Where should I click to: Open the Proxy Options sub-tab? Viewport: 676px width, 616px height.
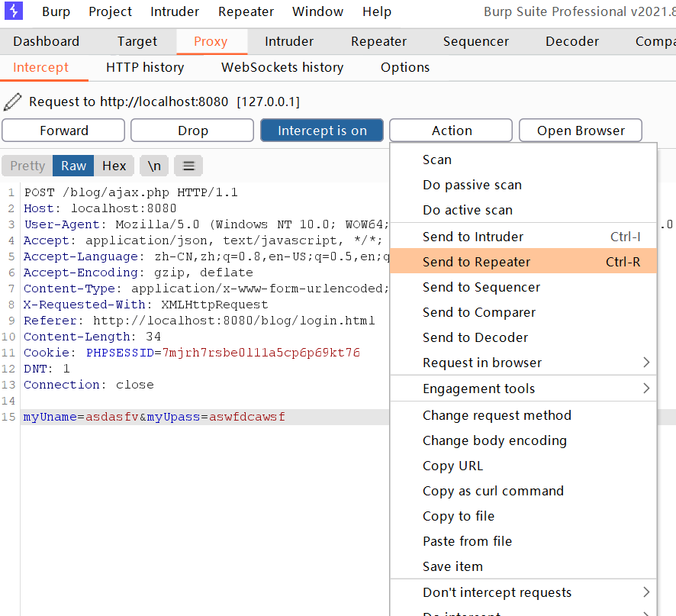pos(405,68)
